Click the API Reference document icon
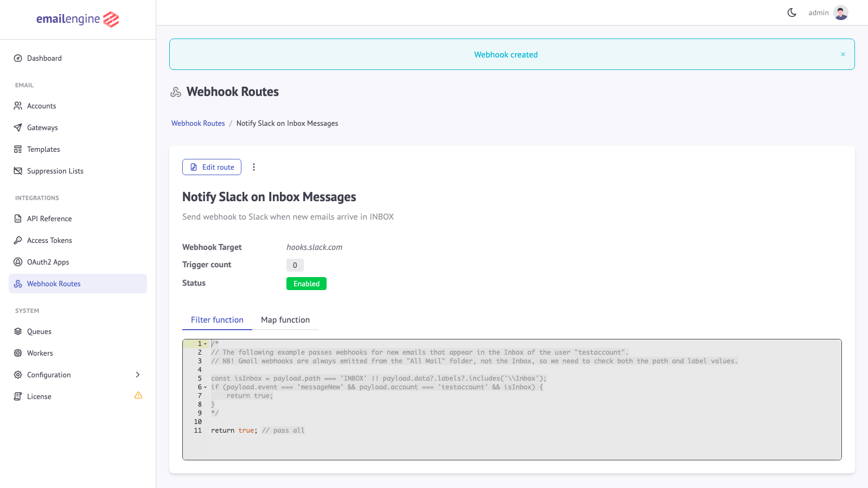The height and width of the screenshot is (488, 868). coord(18,219)
